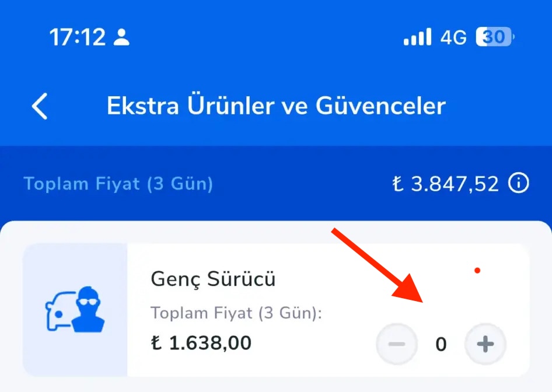Screen dimensions: 552x392
Task: Tap the clock showing 17:12
Action: click(x=79, y=36)
